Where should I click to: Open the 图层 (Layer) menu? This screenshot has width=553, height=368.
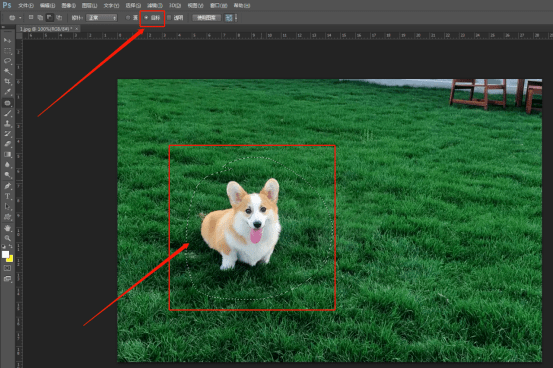click(x=89, y=6)
